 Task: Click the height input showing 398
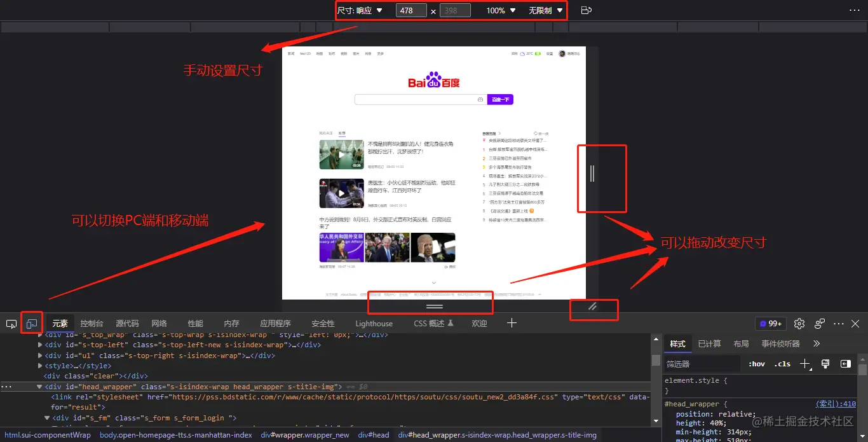coord(455,10)
